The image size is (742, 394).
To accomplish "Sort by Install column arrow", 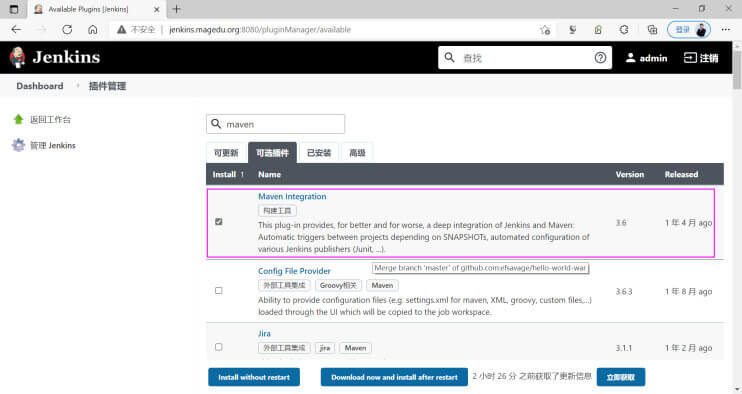I will coord(242,175).
